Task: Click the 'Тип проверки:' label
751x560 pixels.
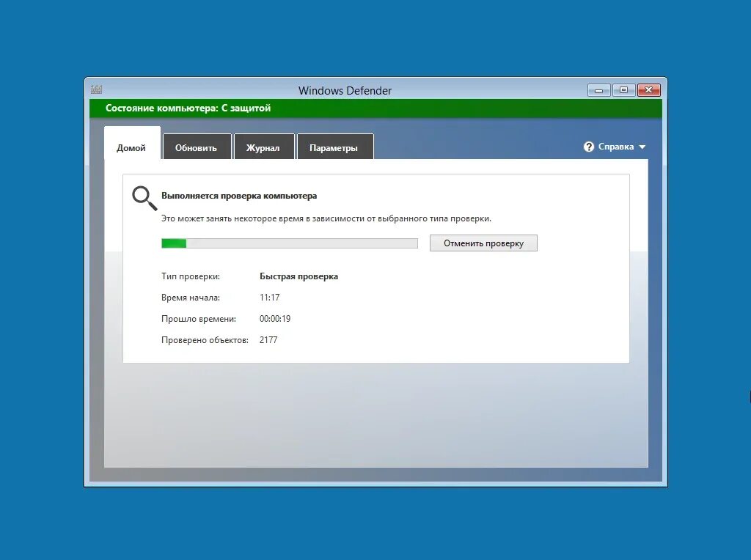Action: 191,276
